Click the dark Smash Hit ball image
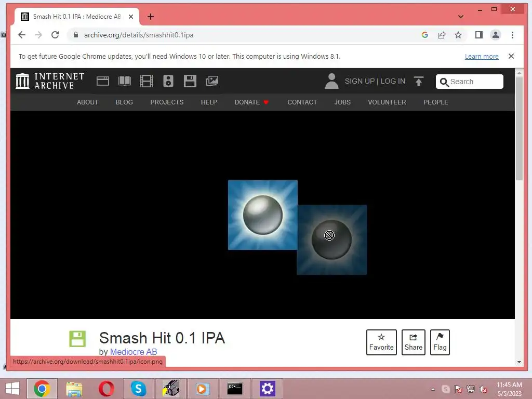Viewport: 532px width, 399px height. [332, 240]
